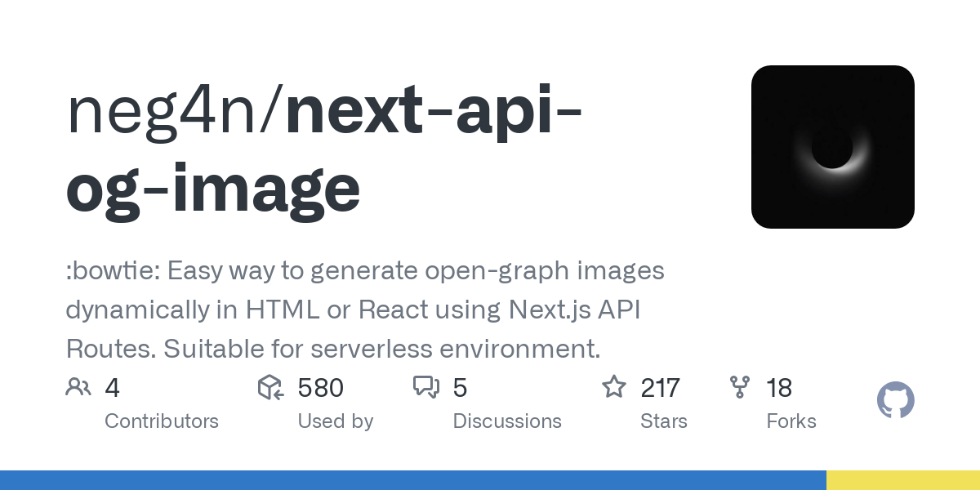Click the GitHub Octocat logo

coord(895,400)
